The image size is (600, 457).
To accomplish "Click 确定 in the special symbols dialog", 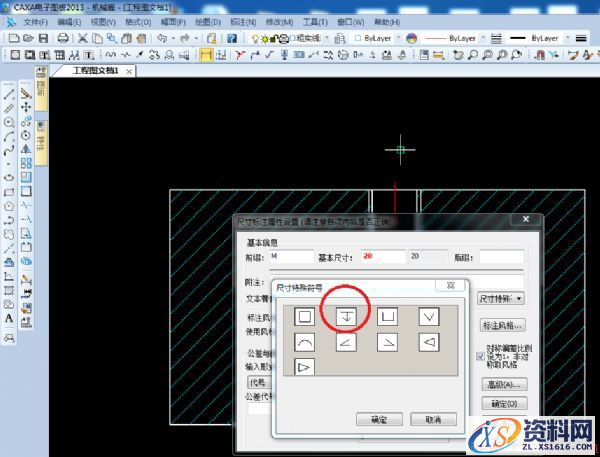I will click(x=378, y=418).
